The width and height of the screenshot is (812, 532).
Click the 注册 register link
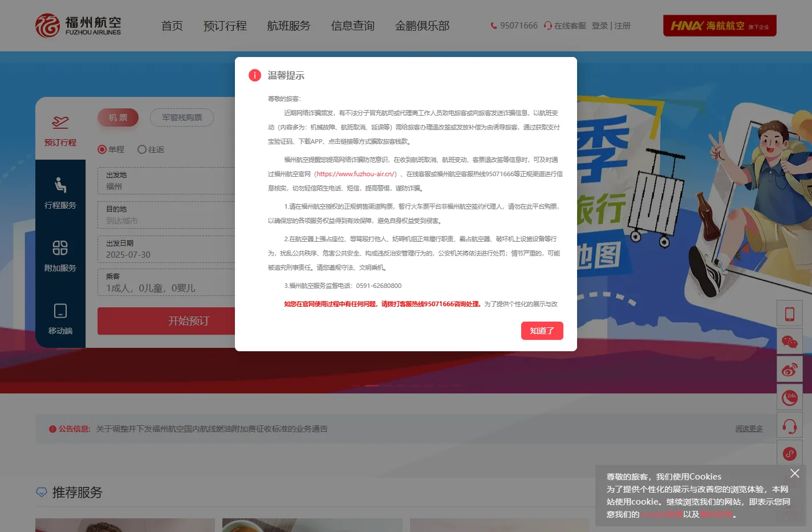pos(623,26)
